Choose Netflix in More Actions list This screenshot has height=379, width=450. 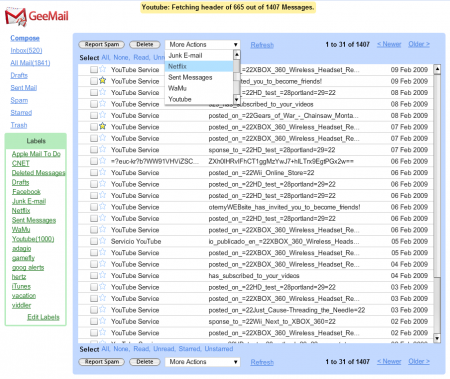click(199, 66)
